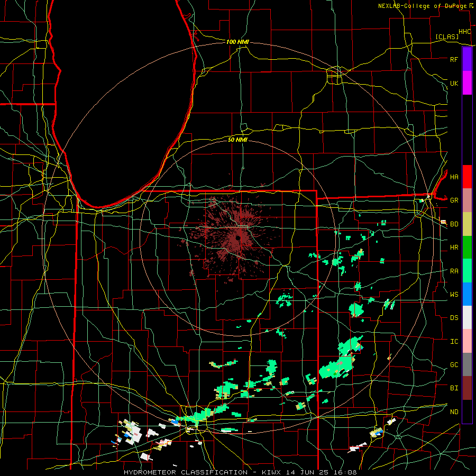The height and width of the screenshot is (476, 476).
Task: Click the HHC product code label
Action: tap(464, 32)
